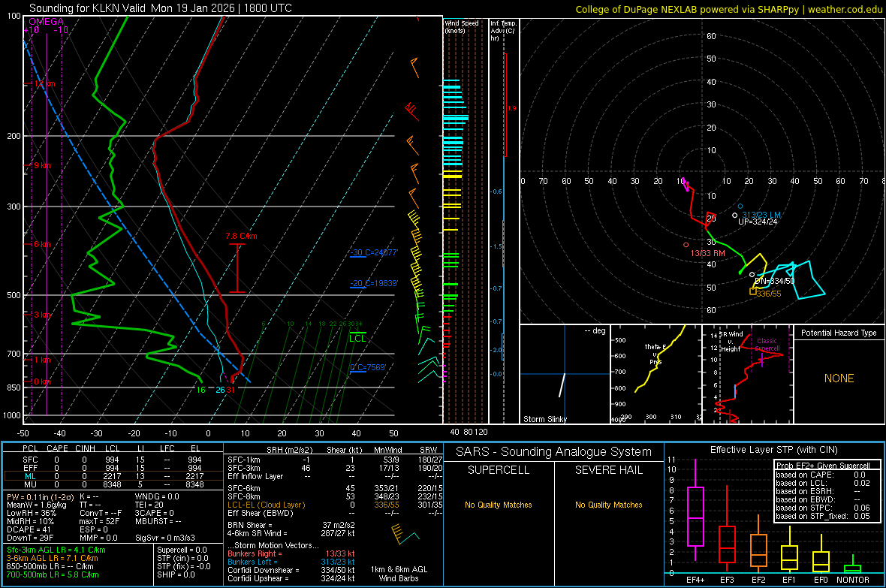This screenshot has width=886, height=588.
Task: Click the Effective Layer STP title
Action: tap(773, 450)
